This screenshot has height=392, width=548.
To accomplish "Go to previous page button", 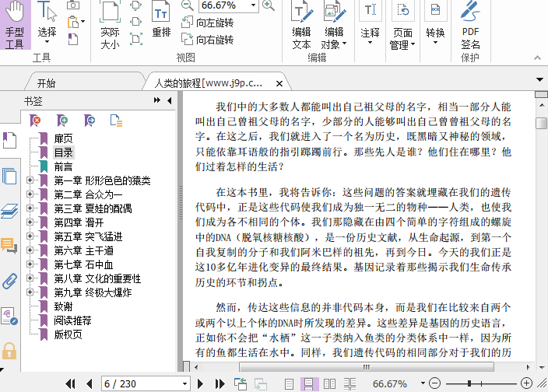I will [89, 384].
